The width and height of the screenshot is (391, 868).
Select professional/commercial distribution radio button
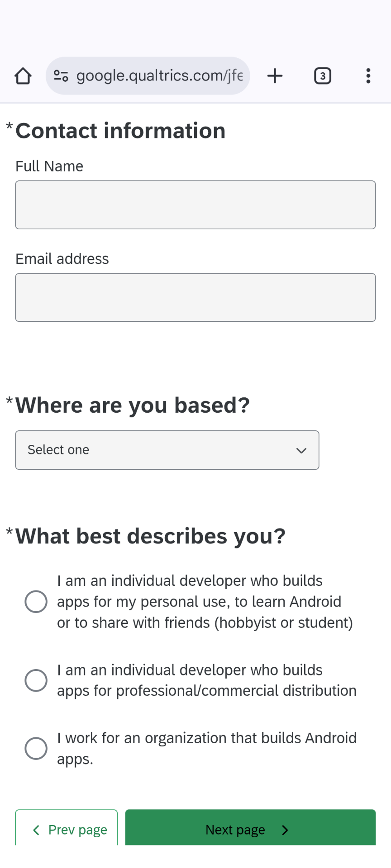click(36, 680)
